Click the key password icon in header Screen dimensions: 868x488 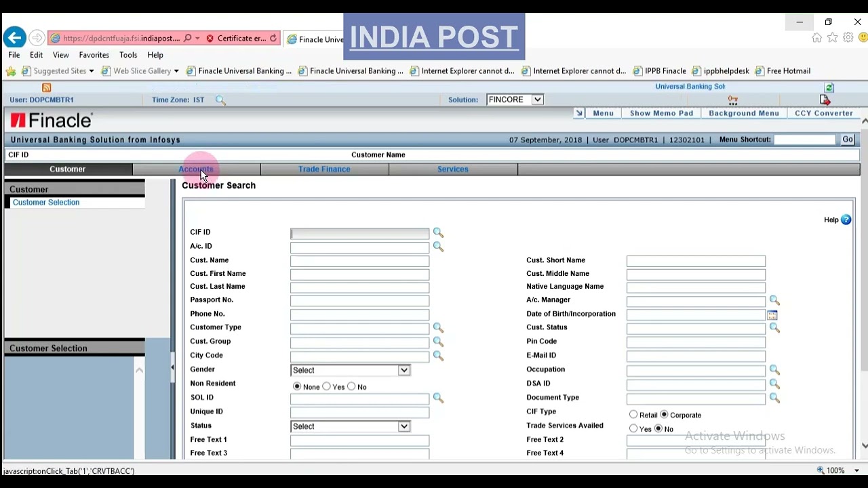point(733,100)
